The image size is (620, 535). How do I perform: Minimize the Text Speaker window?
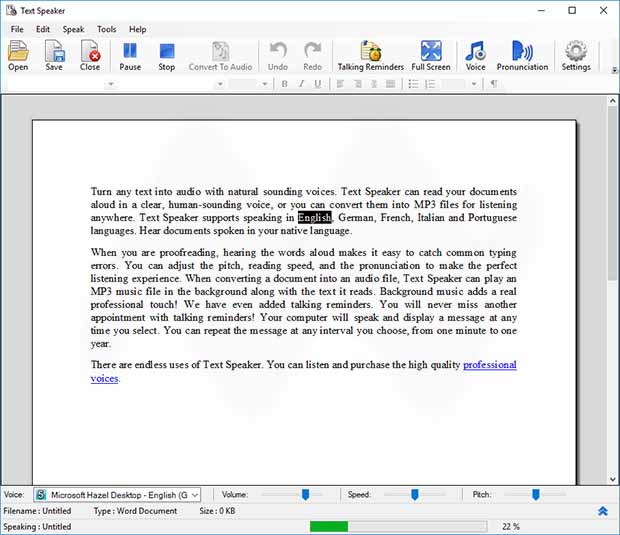click(x=541, y=11)
